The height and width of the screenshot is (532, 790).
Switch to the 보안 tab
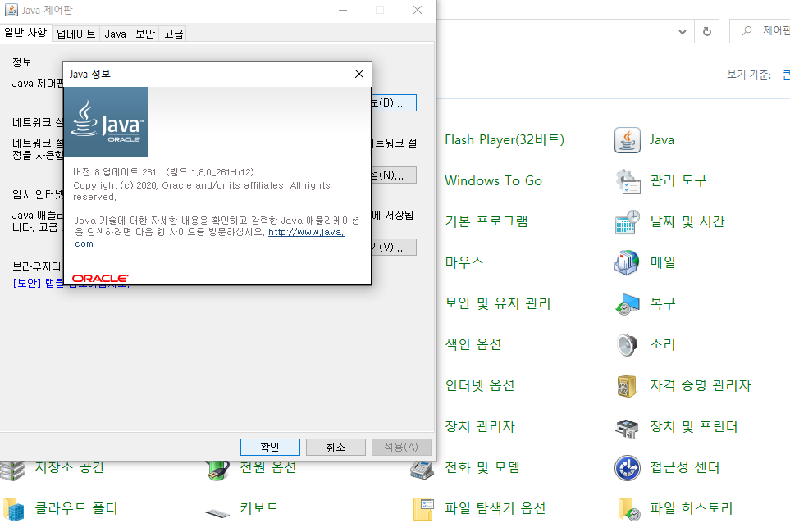click(145, 34)
